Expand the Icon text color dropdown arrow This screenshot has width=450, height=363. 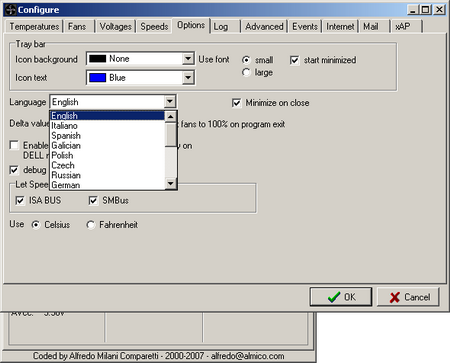(x=188, y=78)
